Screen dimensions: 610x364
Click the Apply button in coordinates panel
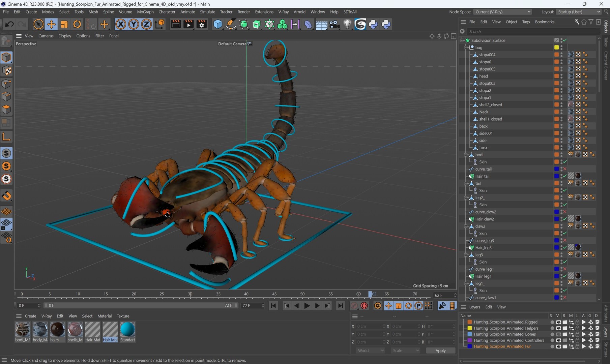(440, 351)
